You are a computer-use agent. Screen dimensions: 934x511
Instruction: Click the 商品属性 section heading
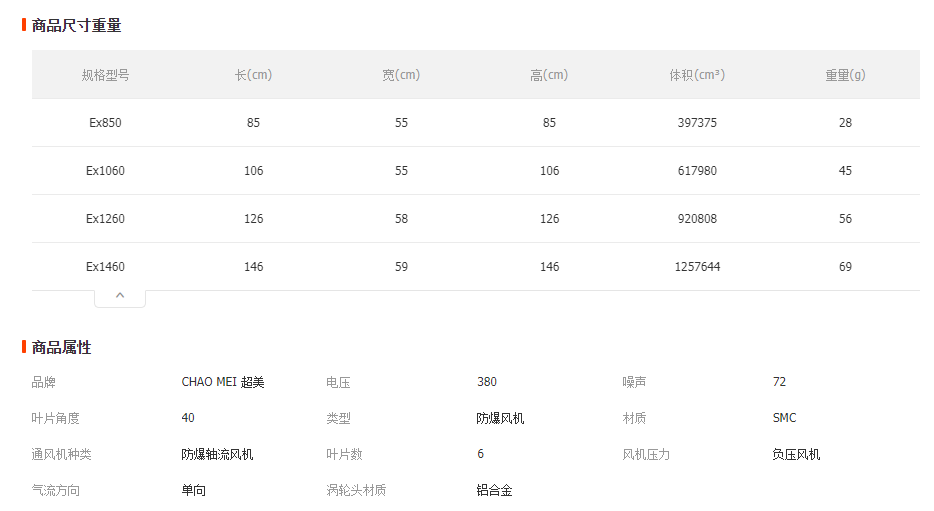pyautogui.click(x=61, y=347)
